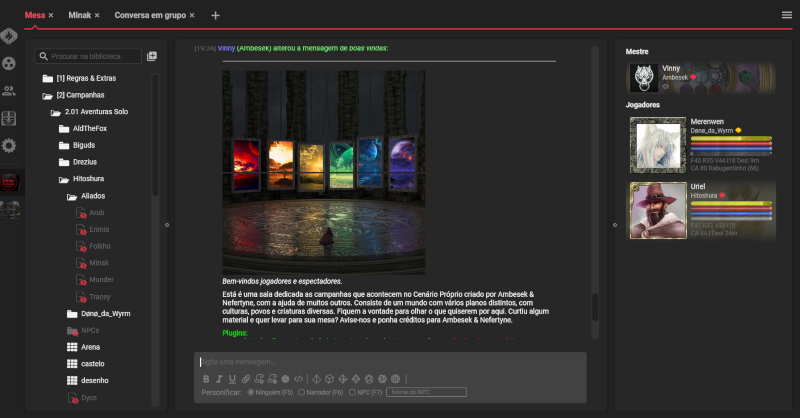
Task: Switch to the Mesa tab
Action: tap(35, 15)
